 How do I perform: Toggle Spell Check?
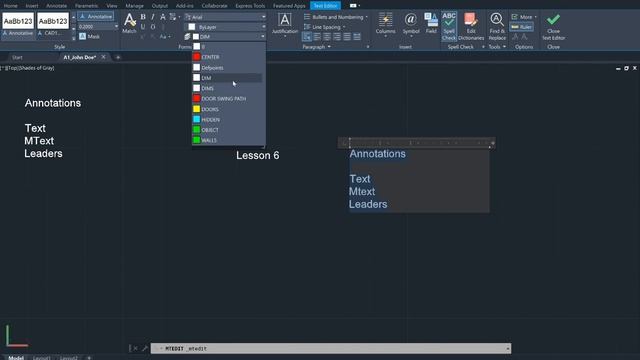click(449, 26)
